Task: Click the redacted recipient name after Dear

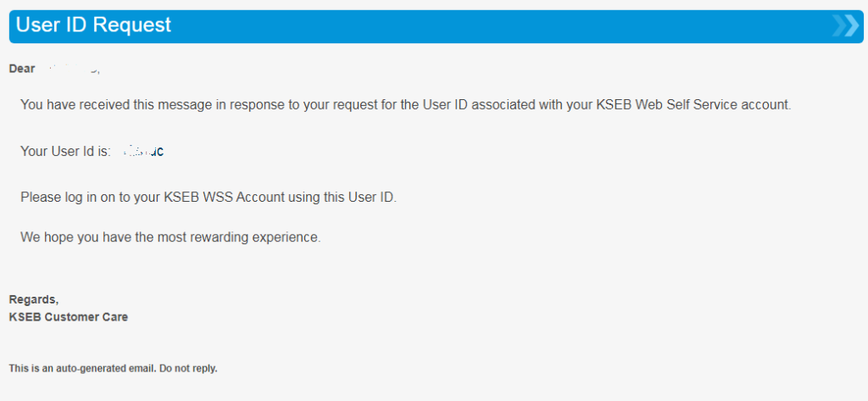Action: [71, 70]
